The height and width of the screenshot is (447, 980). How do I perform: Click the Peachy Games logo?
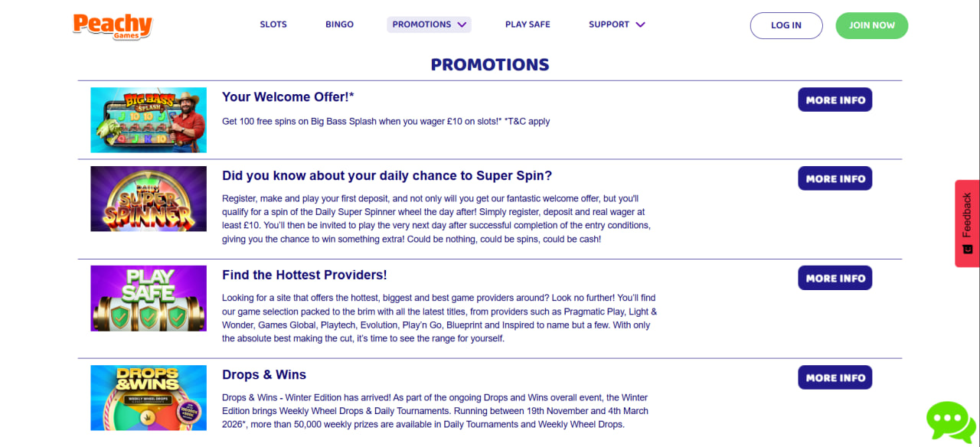113,25
